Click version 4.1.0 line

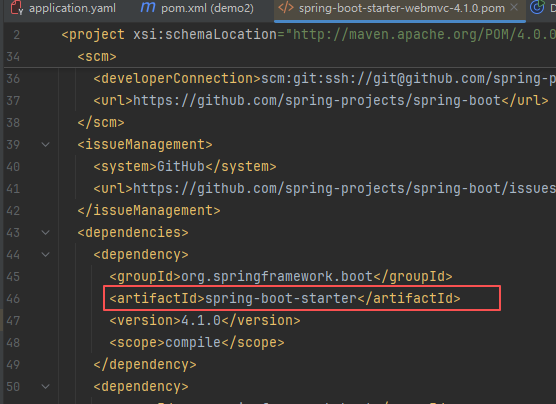(205, 320)
